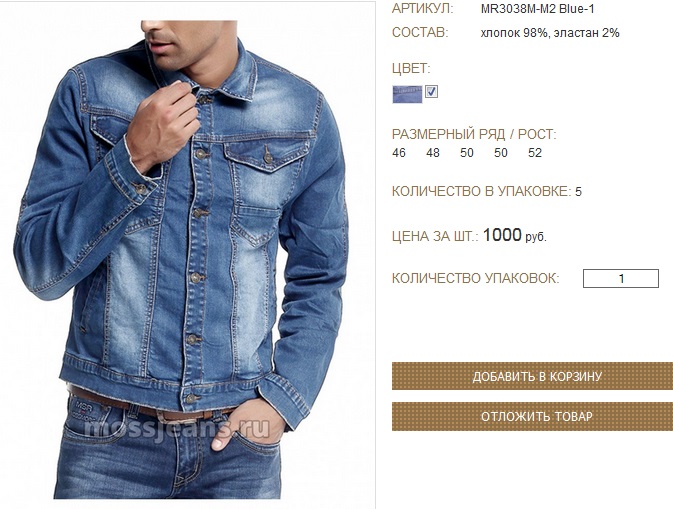
Task: Click the ЦЕНА ЗА ШТ. label
Action: tap(435, 236)
